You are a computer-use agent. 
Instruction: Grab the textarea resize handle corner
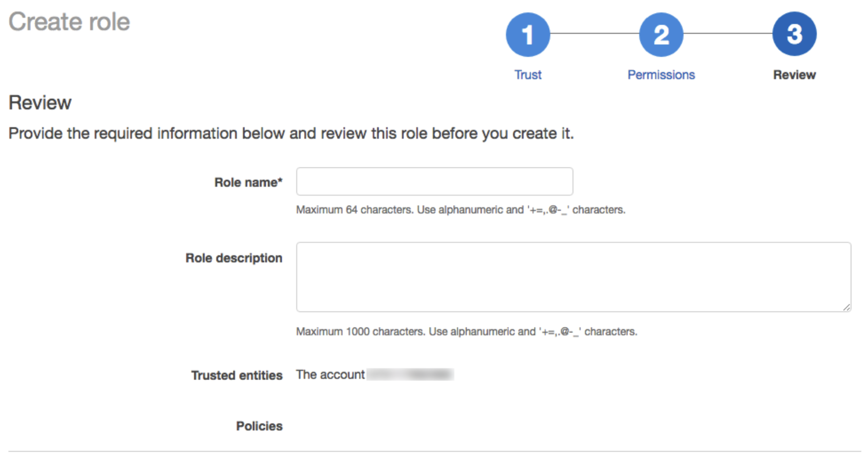(847, 307)
